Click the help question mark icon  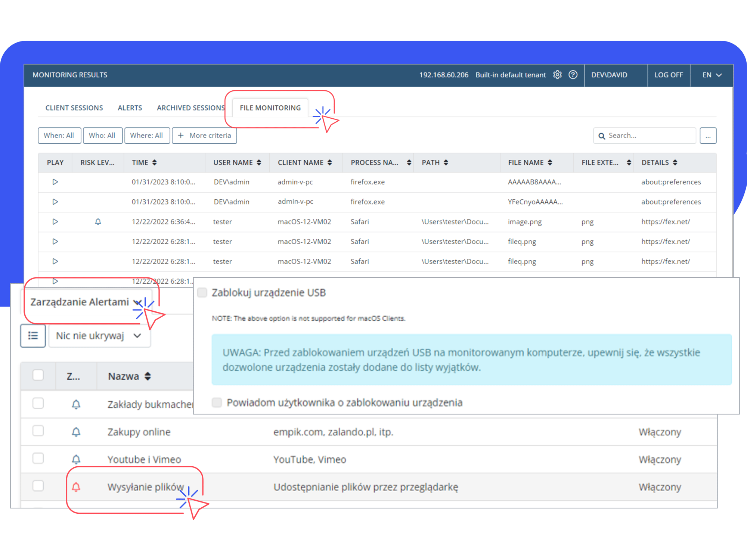tap(573, 75)
